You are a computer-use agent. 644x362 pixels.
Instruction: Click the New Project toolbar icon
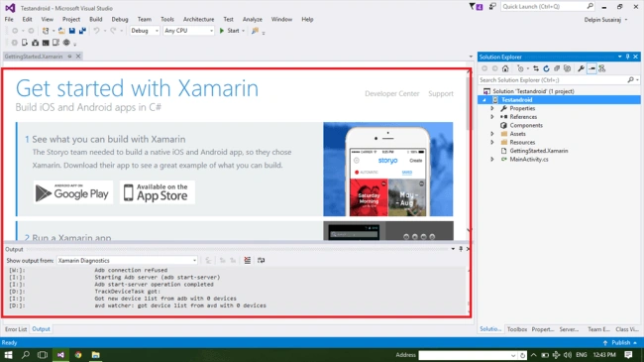pos(46,31)
